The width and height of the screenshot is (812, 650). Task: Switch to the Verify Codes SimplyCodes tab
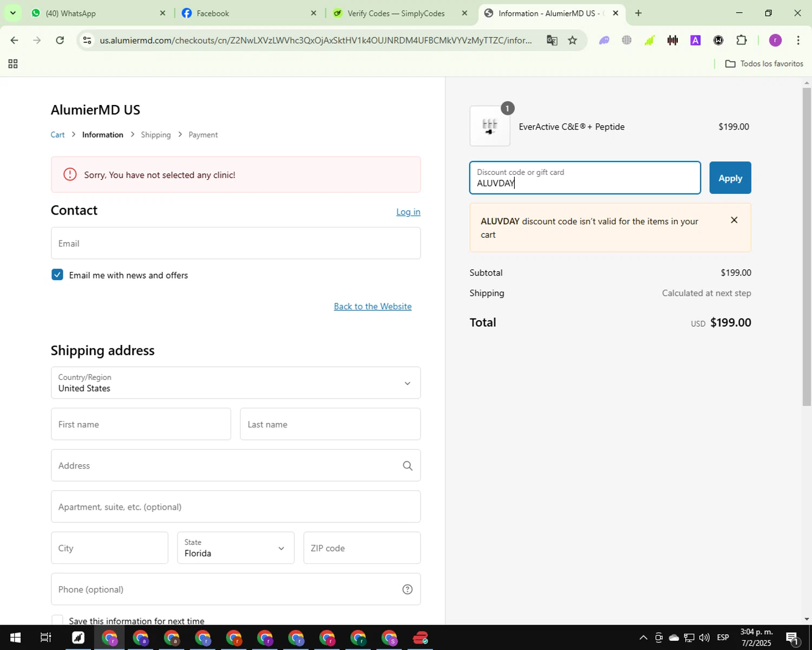click(x=400, y=13)
